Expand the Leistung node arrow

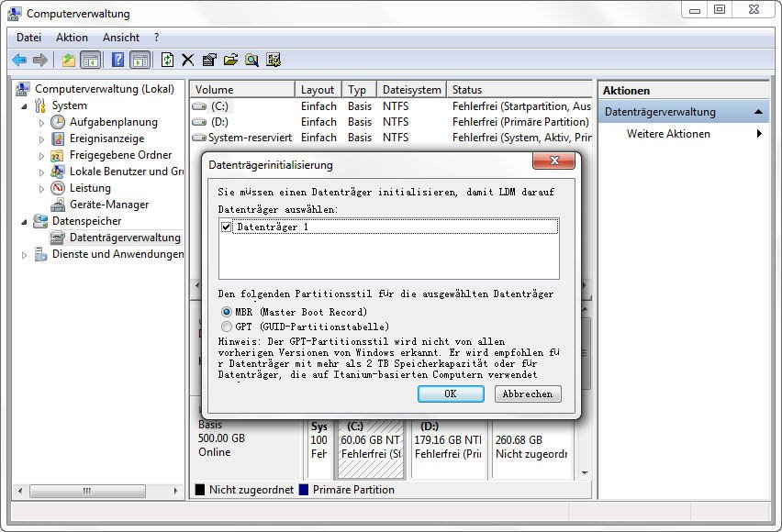41,189
